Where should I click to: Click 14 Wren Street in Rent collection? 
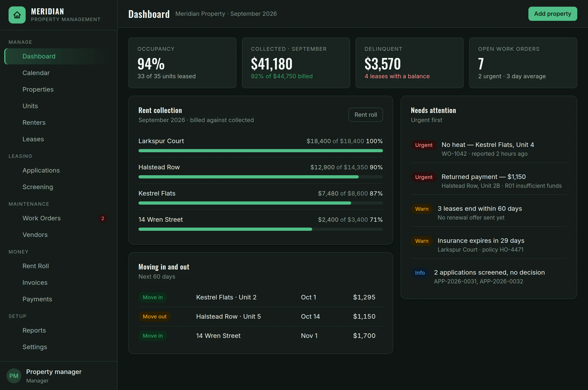161,220
